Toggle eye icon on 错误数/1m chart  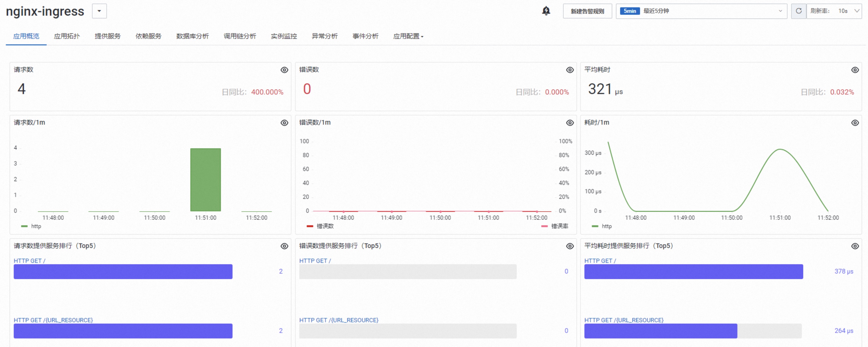tap(570, 123)
